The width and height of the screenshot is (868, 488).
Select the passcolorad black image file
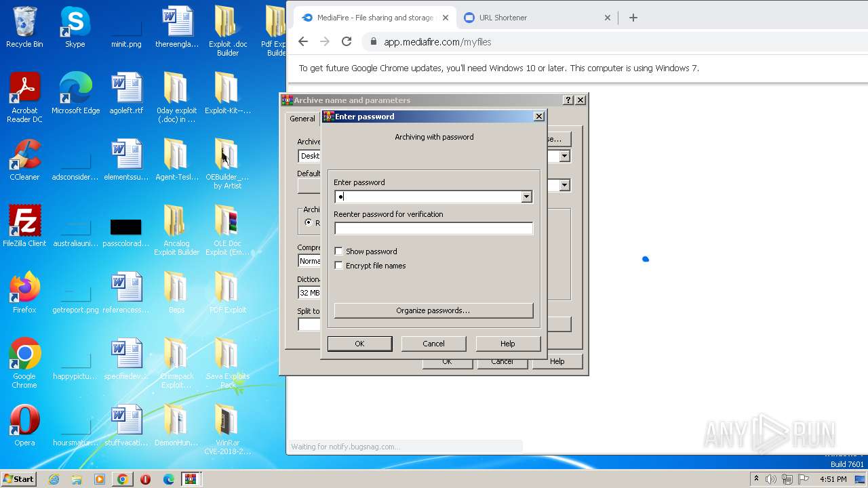[x=126, y=230]
